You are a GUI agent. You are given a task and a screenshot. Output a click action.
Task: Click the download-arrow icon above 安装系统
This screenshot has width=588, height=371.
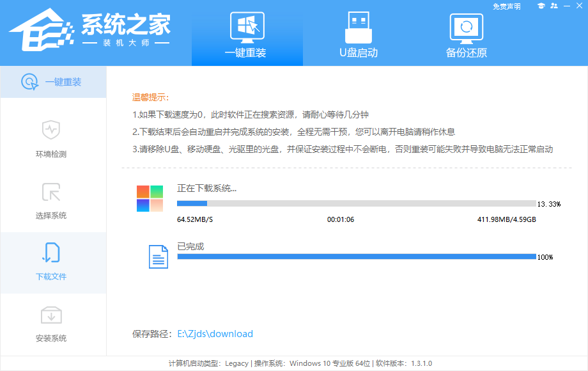click(51, 313)
